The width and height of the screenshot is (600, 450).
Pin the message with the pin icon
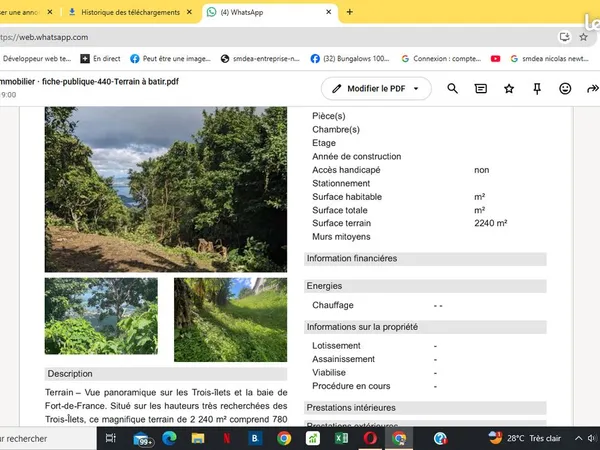(x=537, y=89)
